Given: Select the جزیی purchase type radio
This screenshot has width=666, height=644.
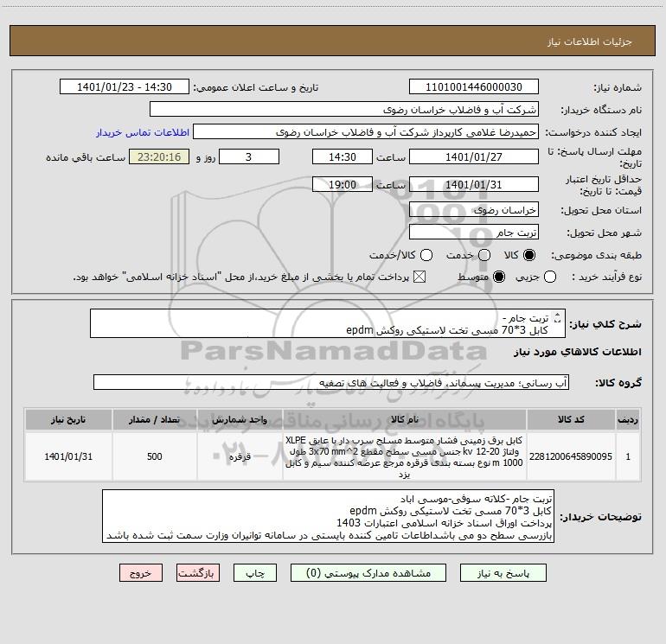Looking at the screenshot, I should [550, 277].
